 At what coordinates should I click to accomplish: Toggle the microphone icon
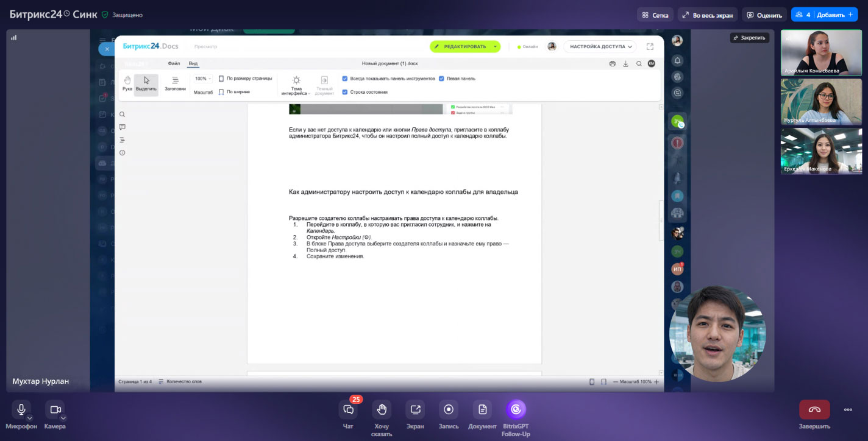[x=21, y=409]
